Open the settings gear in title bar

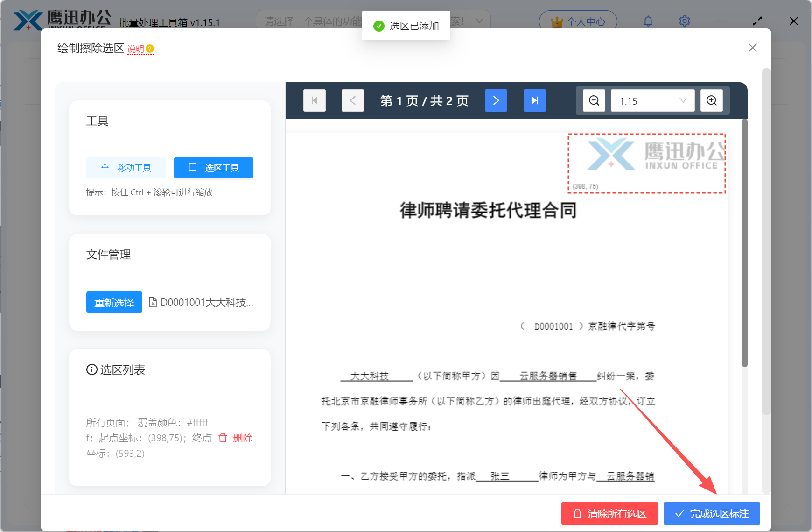click(x=685, y=21)
